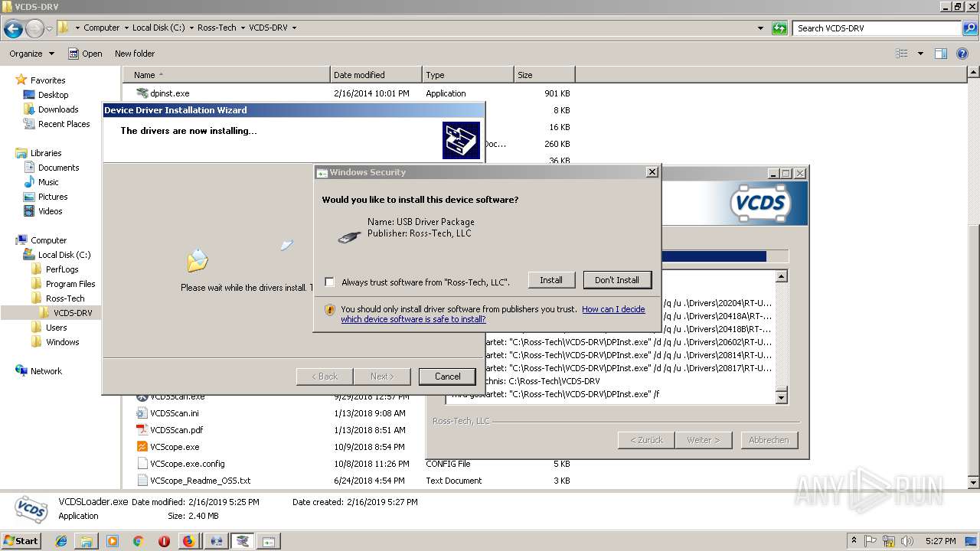The width and height of the screenshot is (980, 551).
Task: Click the change view icon
Action: (902, 54)
